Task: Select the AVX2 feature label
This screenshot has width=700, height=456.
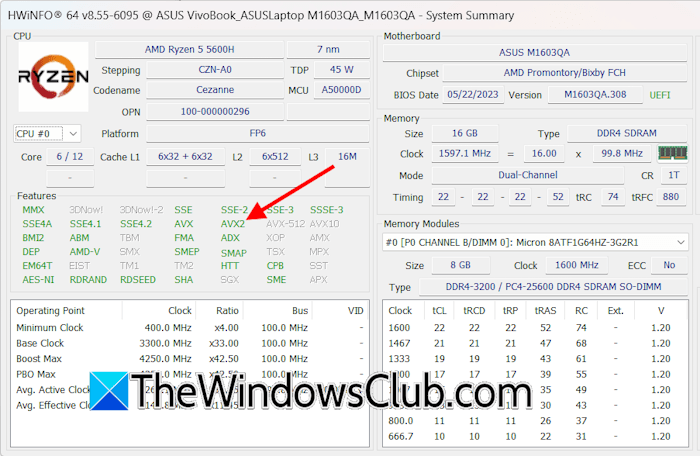Action: (233, 224)
